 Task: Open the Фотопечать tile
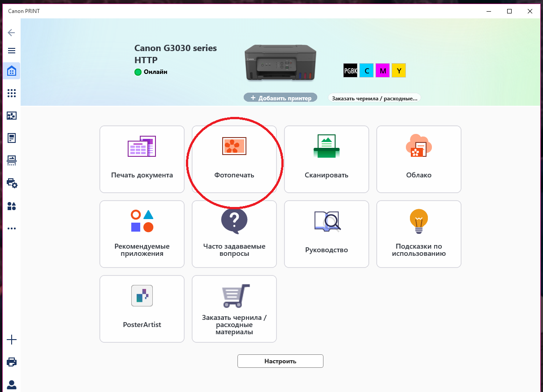click(234, 159)
